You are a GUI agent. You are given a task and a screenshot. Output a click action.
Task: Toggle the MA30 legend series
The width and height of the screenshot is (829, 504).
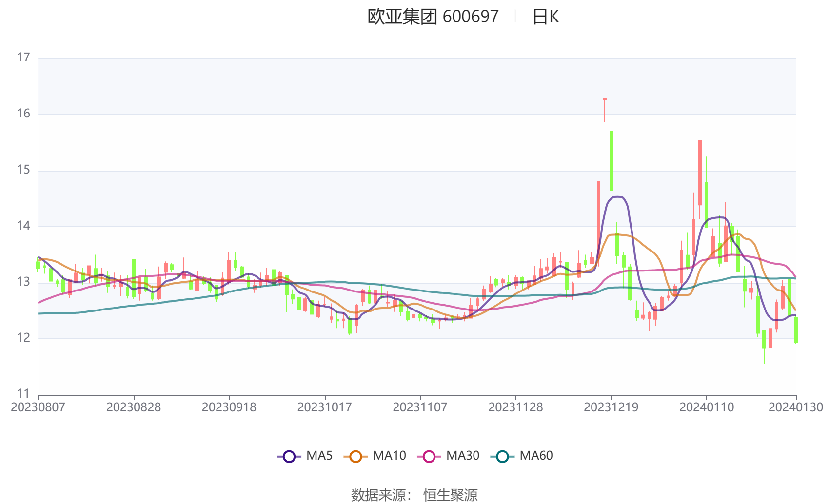click(x=448, y=456)
